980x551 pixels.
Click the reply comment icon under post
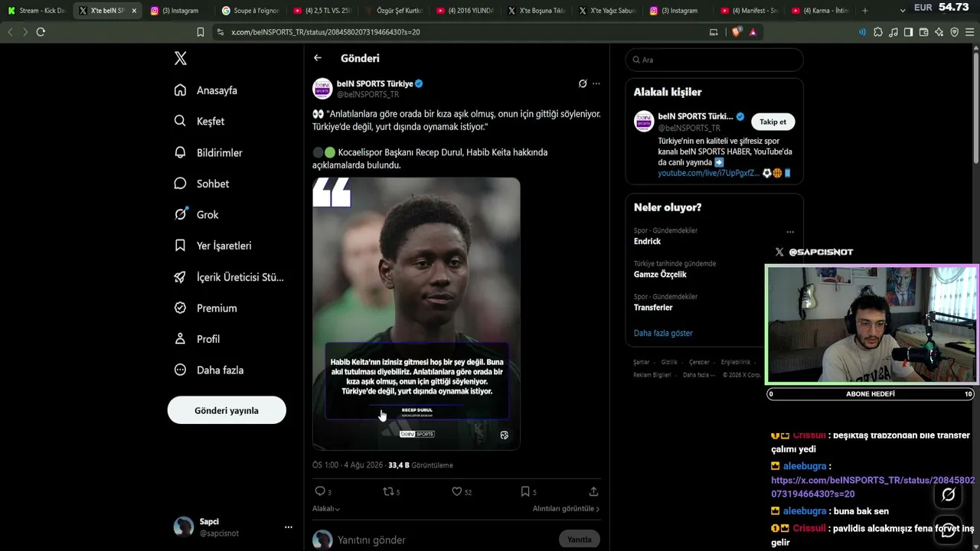[x=320, y=491]
